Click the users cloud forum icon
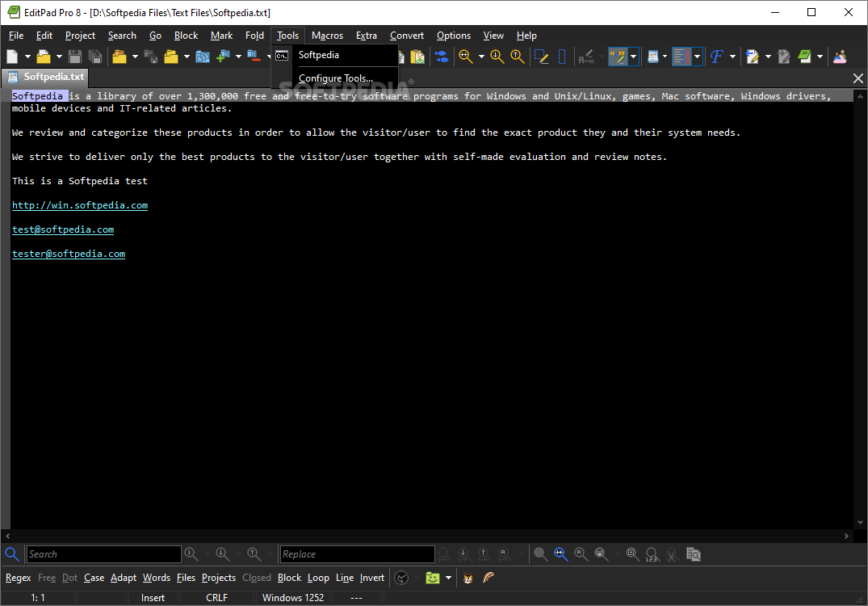868x606 pixels. coord(840,57)
